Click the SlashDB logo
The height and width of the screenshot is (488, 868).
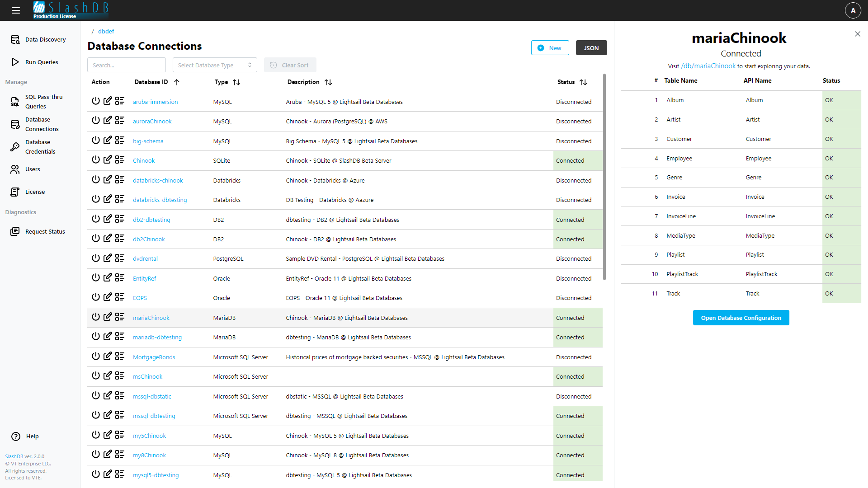tap(71, 10)
